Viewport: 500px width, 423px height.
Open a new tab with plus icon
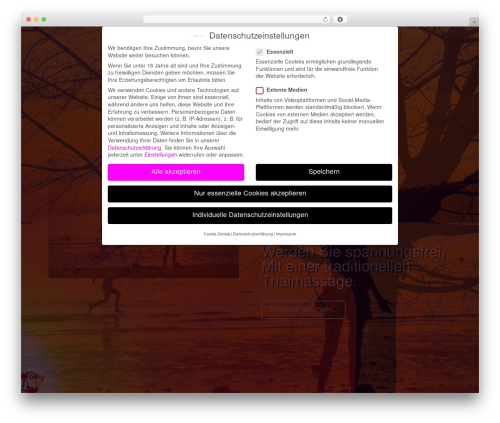tap(474, 22)
